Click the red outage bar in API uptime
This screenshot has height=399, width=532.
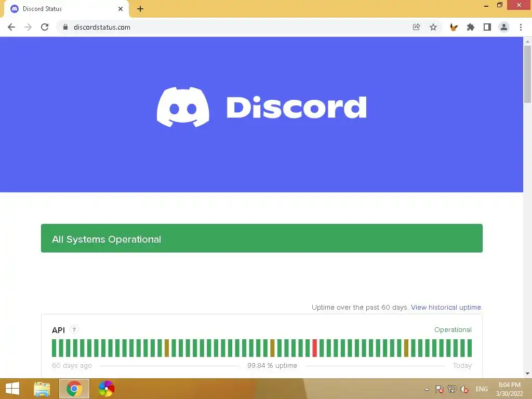click(314, 348)
